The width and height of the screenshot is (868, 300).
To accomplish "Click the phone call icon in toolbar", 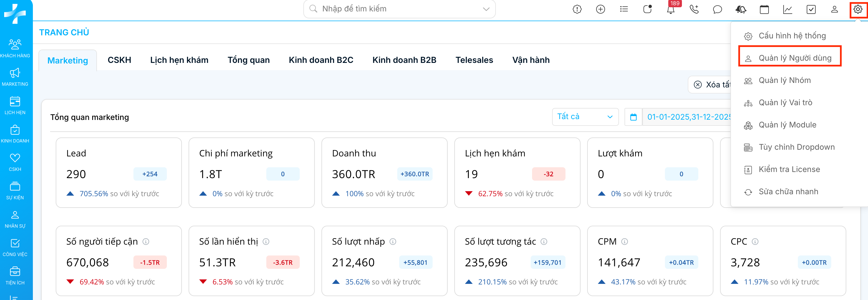I will [x=694, y=9].
